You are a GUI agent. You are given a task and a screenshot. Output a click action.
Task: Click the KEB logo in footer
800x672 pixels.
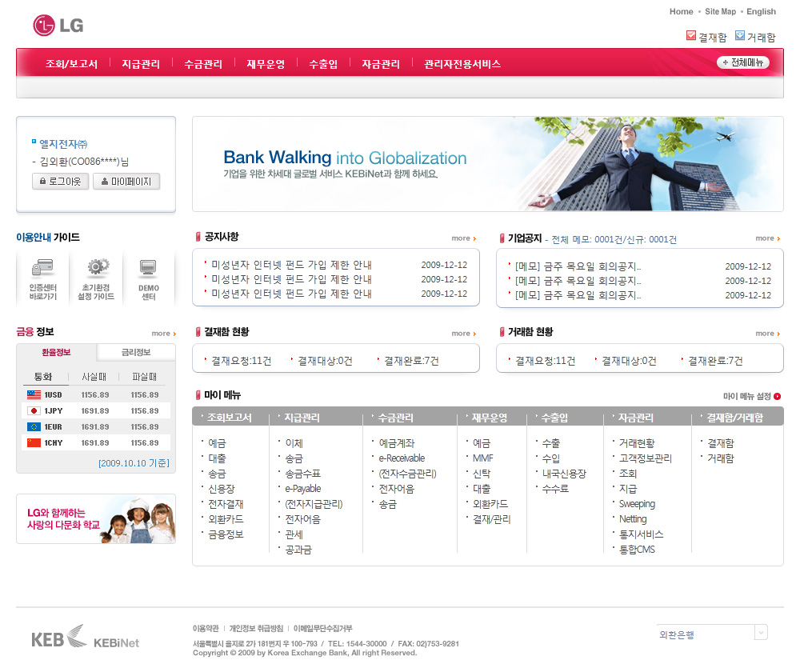click(x=59, y=637)
